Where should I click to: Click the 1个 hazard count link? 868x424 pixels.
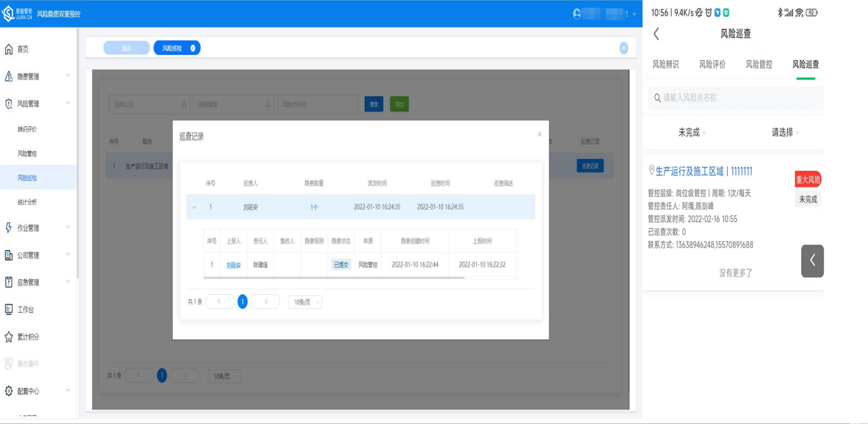click(x=314, y=207)
